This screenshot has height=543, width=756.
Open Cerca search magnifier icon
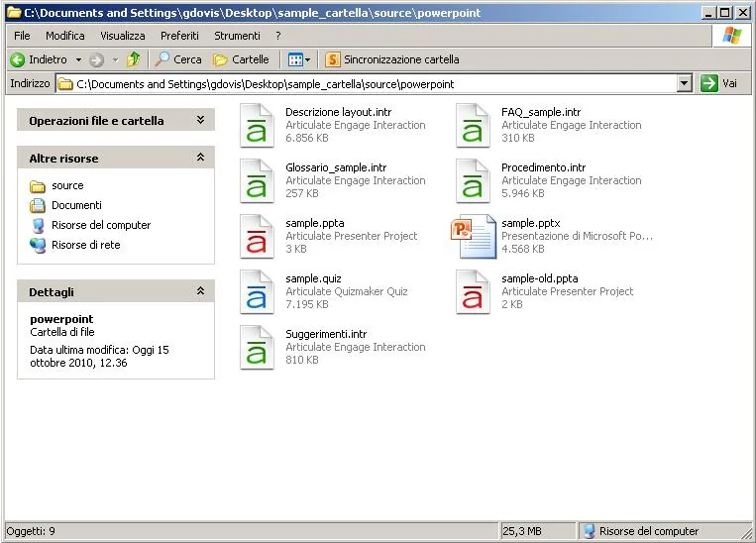click(162, 59)
